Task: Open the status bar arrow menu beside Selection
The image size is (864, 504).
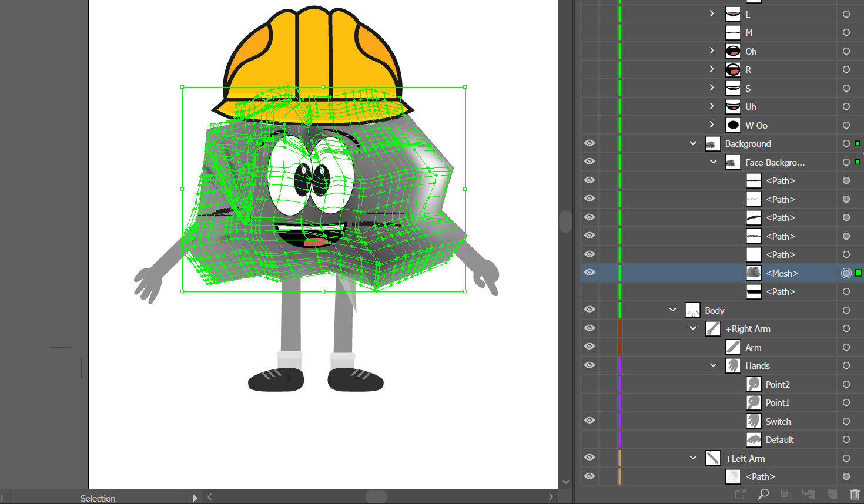Action: tap(195, 498)
